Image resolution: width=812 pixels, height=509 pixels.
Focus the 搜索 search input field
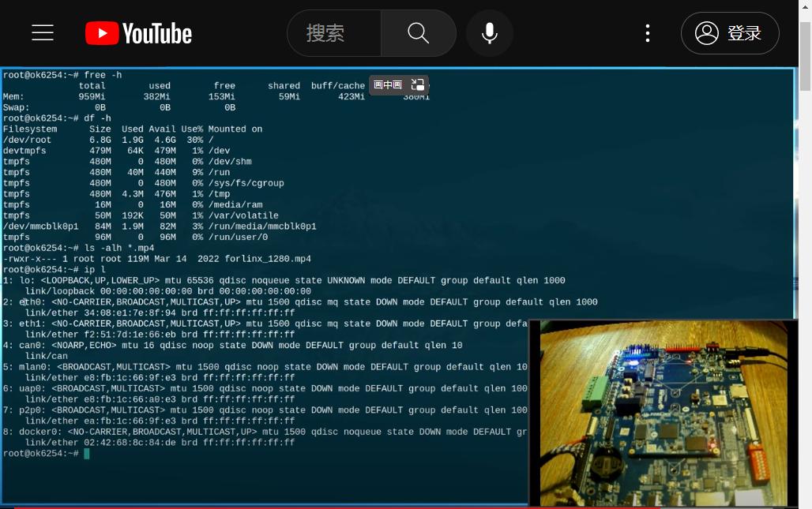click(334, 33)
